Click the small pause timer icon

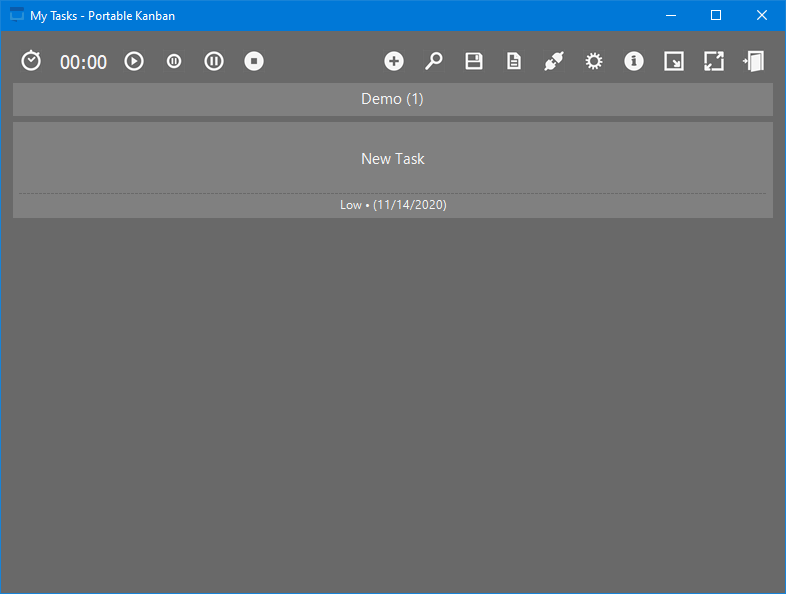coord(174,61)
